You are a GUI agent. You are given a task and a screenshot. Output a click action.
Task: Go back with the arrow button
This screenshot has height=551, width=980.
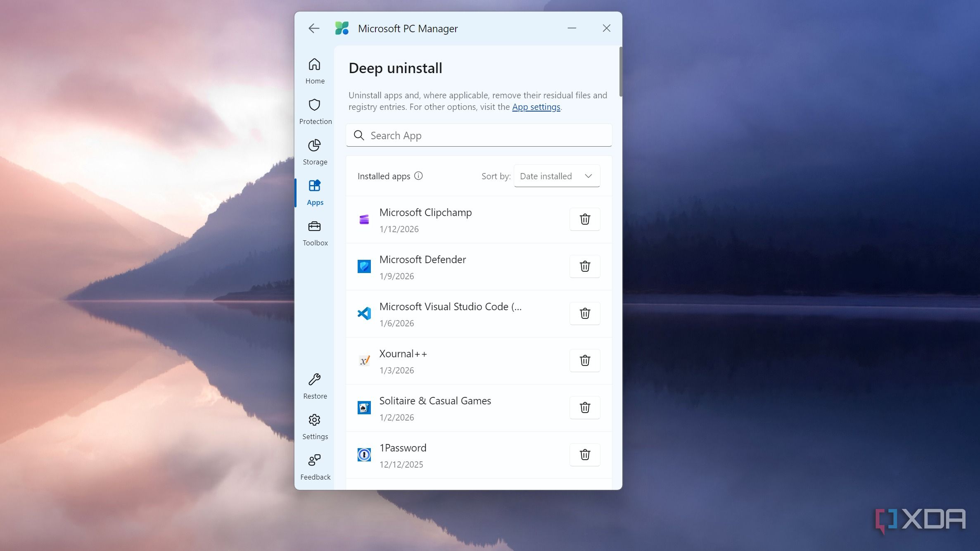314,28
